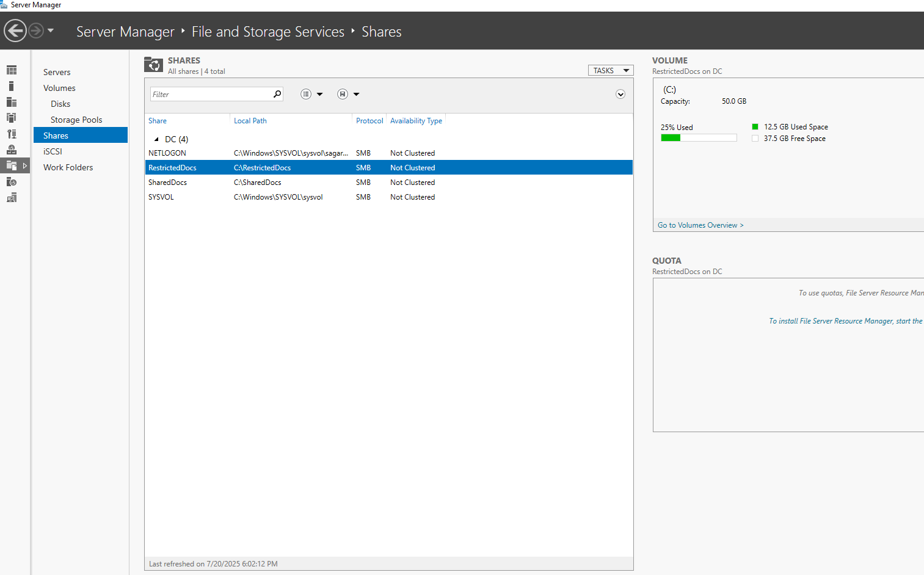The height and width of the screenshot is (575, 924).
Task: Sort by the Local Path column header
Action: tap(250, 121)
